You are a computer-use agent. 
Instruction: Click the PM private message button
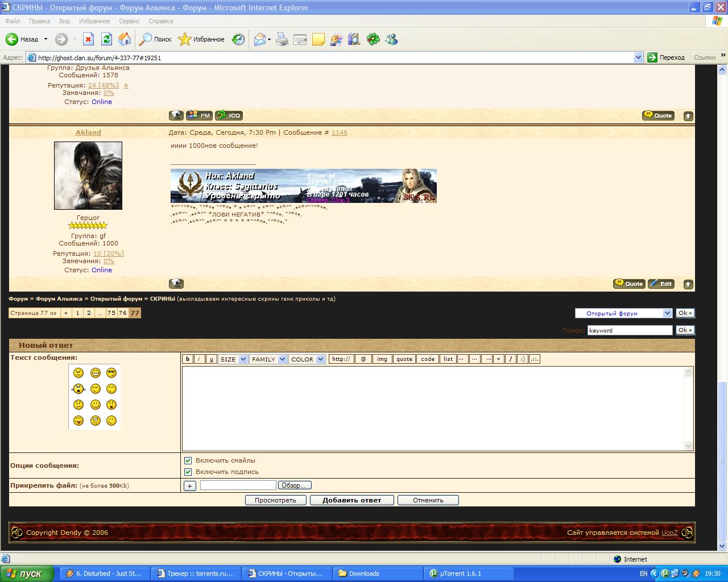[199, 115]
